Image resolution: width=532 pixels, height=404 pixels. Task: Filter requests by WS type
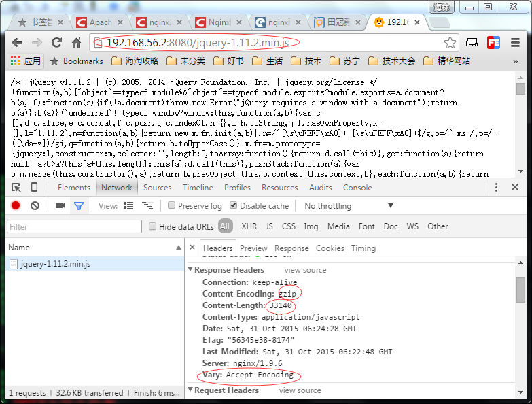click(412, 226)
